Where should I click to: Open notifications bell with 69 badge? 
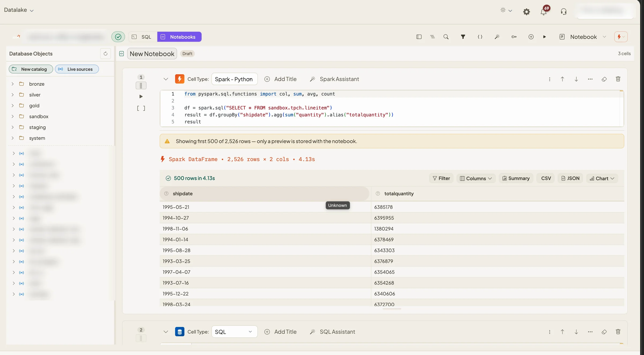544,11
